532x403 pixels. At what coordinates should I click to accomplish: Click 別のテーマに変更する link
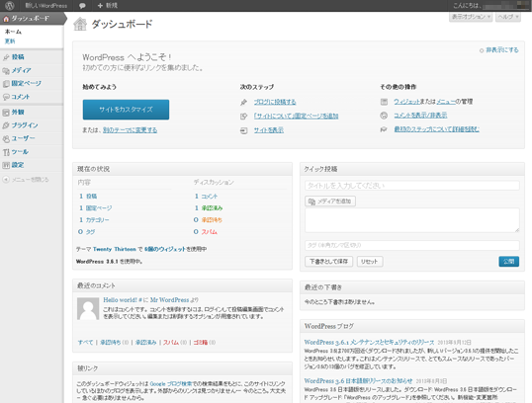click(130, 130)
